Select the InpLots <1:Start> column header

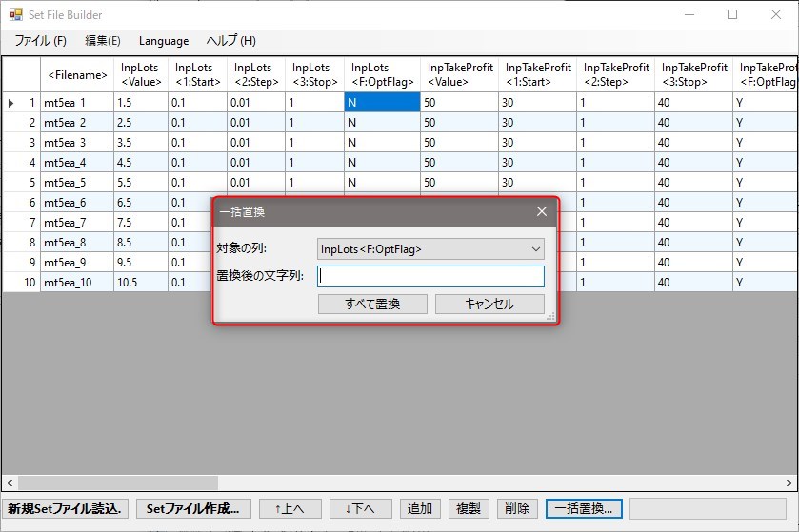point(197,74)
